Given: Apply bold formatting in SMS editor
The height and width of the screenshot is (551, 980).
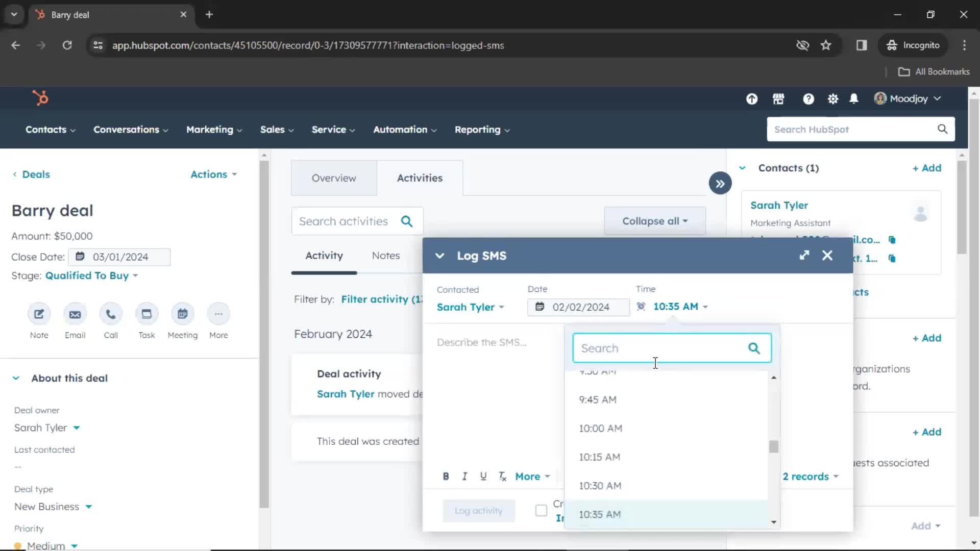Looking at the screenshot, I should (x=446, y=476).
